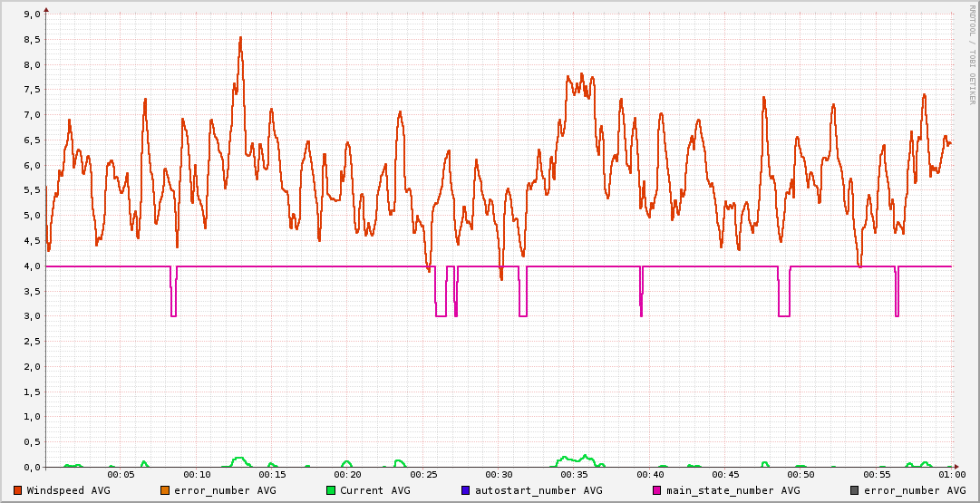Screen dimensions: 980x503
Task: Click the orange error_number legend swatch
Action: tap(165, 490)
